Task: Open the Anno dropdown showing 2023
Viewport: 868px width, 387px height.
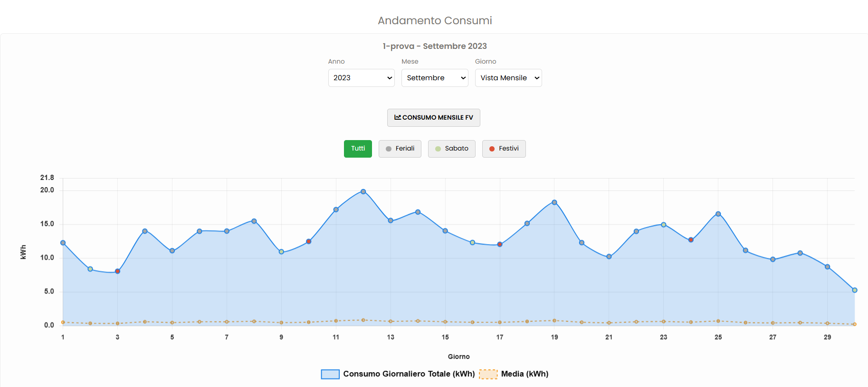Action: coord(361,78)
